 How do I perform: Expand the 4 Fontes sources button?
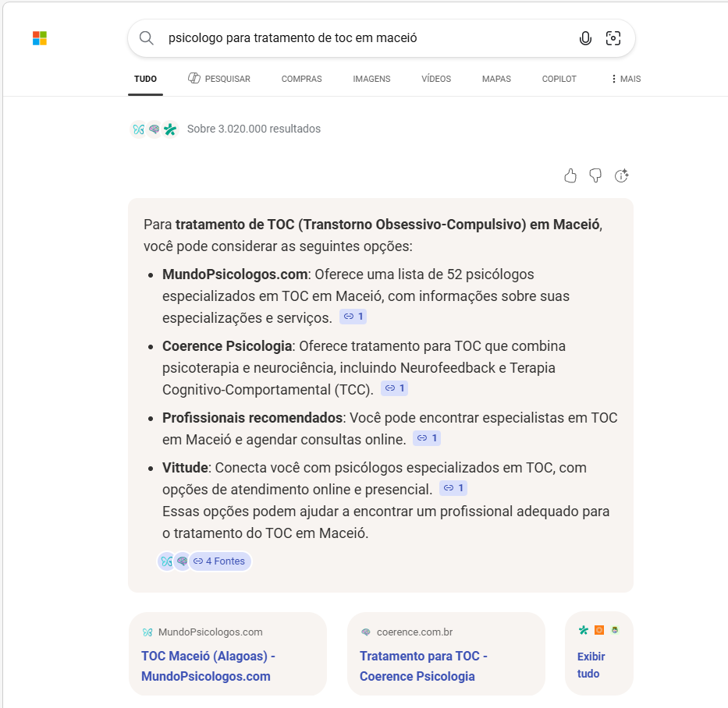click(220, 561)
